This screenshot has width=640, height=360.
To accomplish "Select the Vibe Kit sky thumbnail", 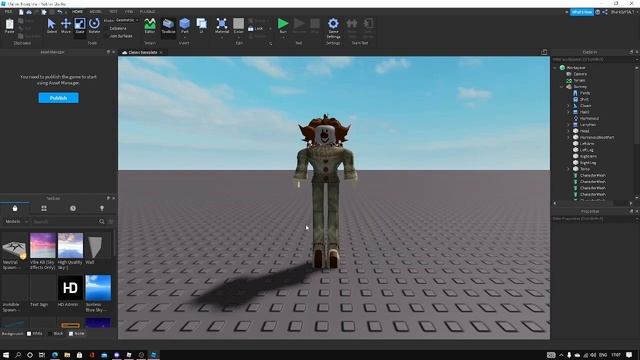I will point(43,246).
